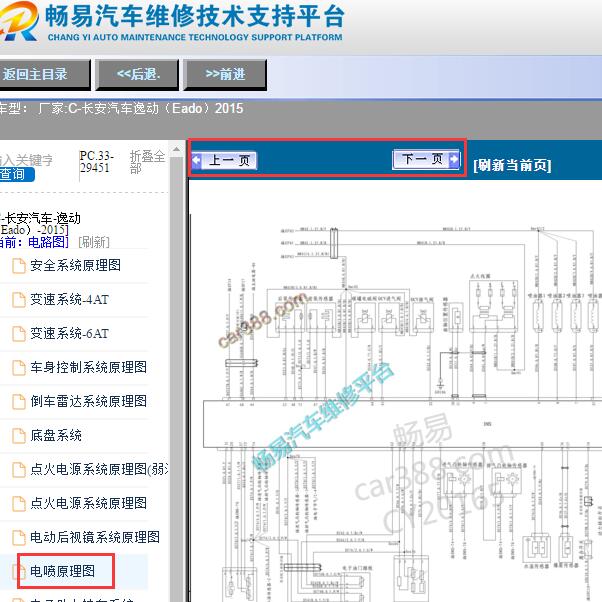
Task: Open 电动后视镜系统原理图 entry
Action: [x=95, y=537]
